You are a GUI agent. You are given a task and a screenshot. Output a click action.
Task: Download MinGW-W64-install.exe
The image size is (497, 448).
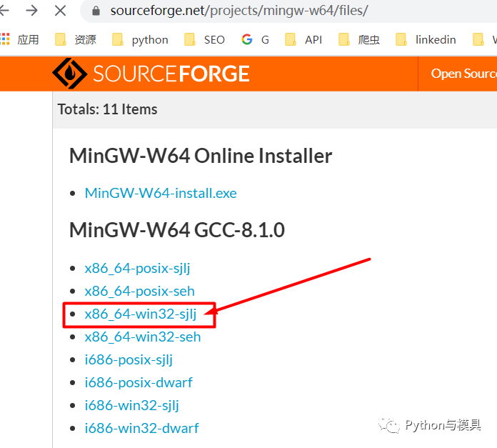click(x=161, y=193)
